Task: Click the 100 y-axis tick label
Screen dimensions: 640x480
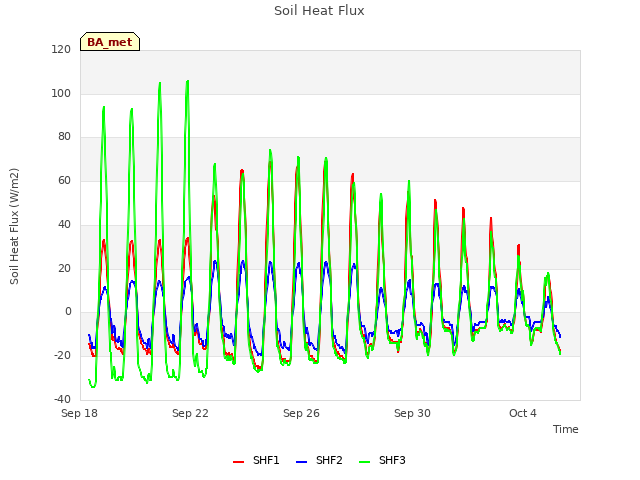Action: pos(61,93)
